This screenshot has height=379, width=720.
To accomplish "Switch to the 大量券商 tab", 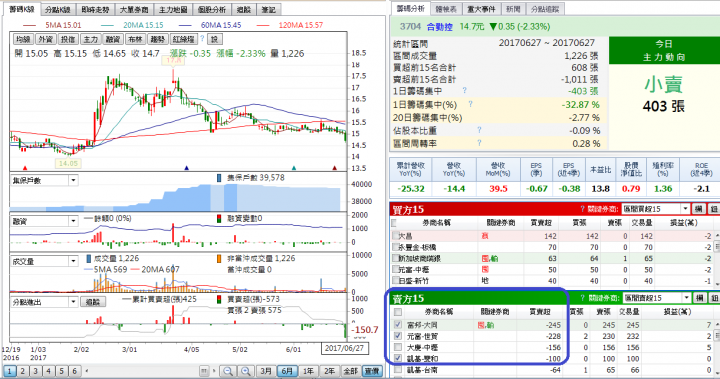I will pos(134,10).
